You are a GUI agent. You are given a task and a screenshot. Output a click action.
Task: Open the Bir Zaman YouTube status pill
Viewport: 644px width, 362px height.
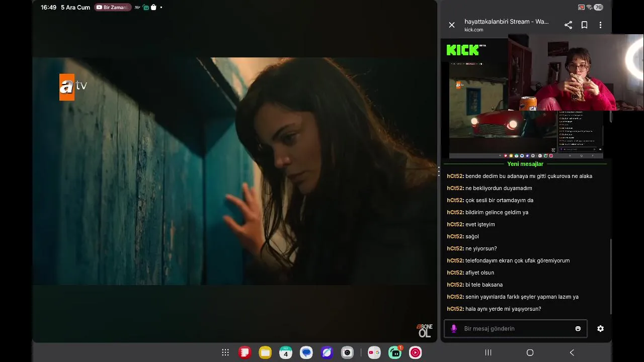point(113,8)
